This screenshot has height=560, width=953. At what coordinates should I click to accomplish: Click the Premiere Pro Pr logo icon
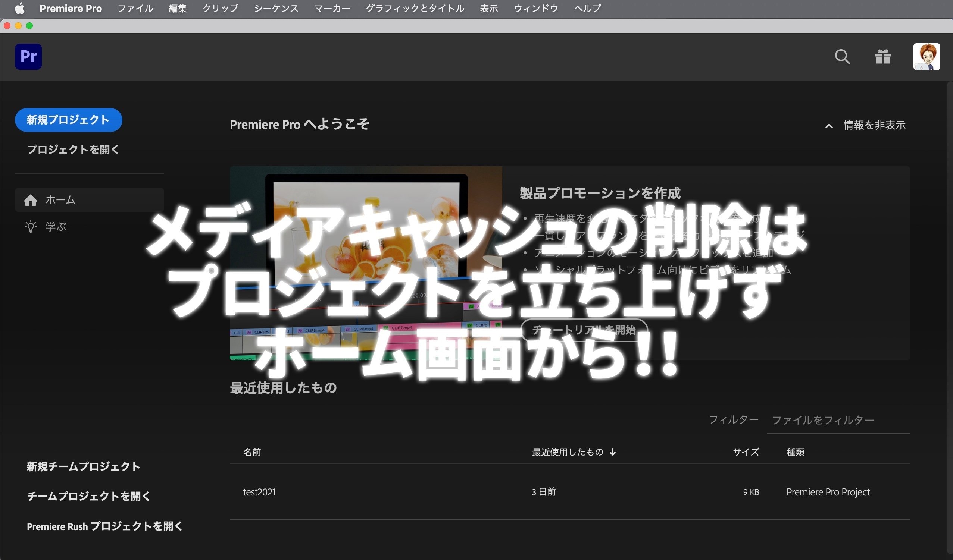point(28,56)
